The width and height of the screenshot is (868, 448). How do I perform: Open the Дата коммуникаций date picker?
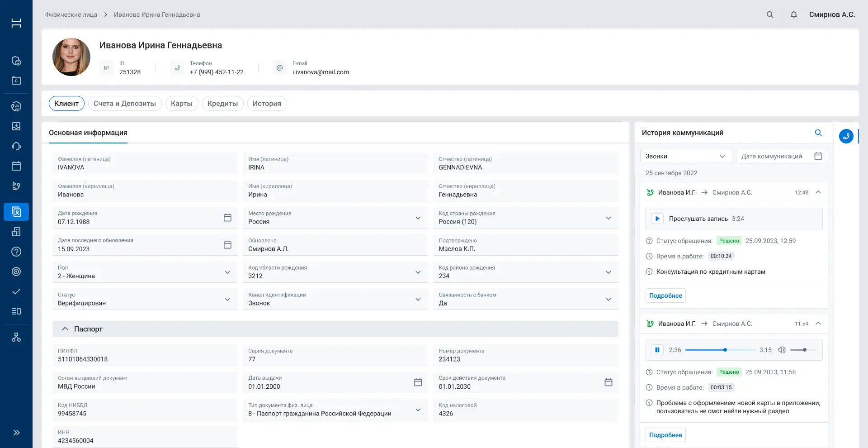coord(782,156)
